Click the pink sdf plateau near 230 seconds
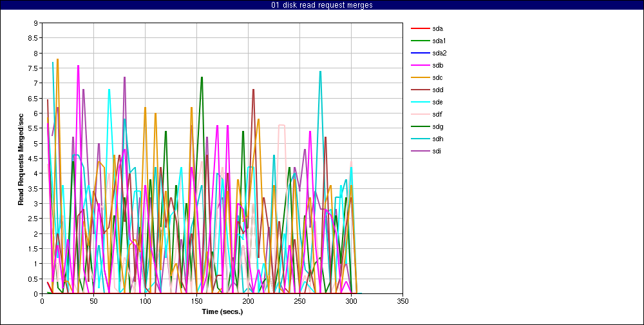The height and width of the screenshot is (325, 644). (x=282, y=125)
